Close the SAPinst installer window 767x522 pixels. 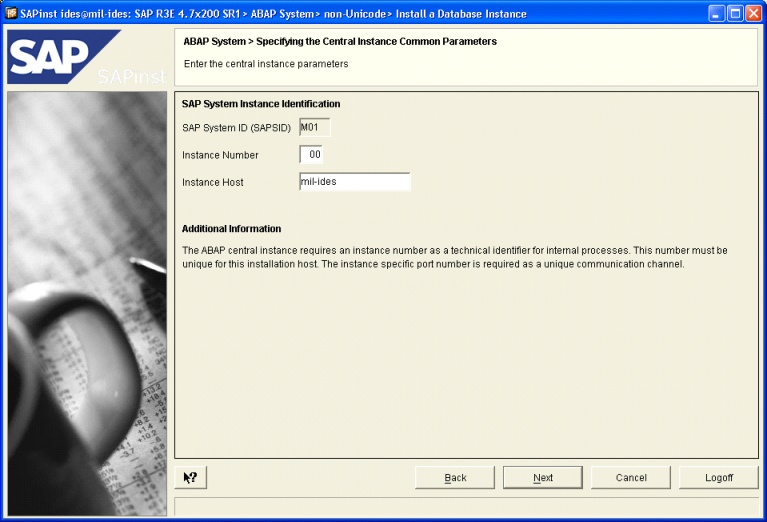pos(752,14)
